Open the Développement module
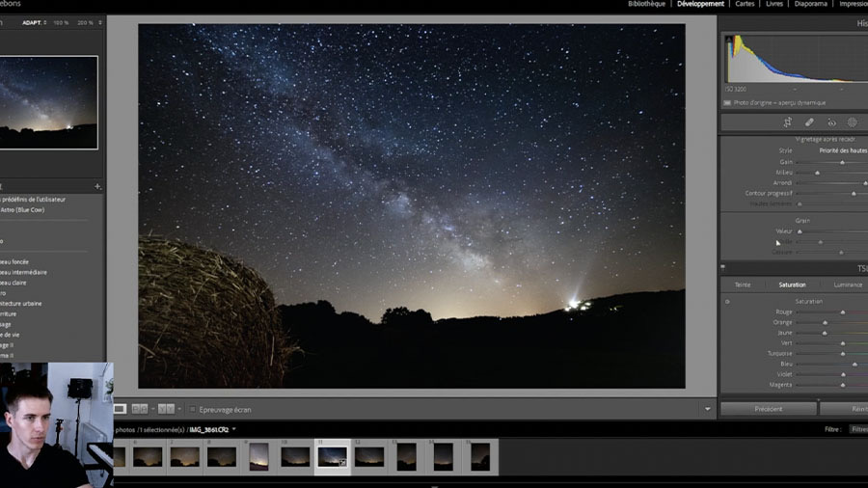868x488 pixels. tap(700, 4)
